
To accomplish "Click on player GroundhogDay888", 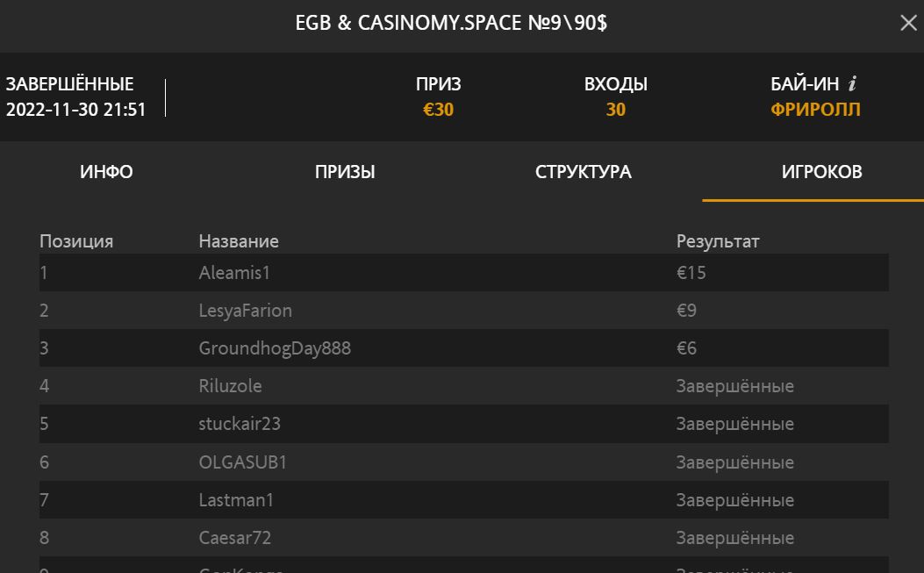I will point(275,348).
